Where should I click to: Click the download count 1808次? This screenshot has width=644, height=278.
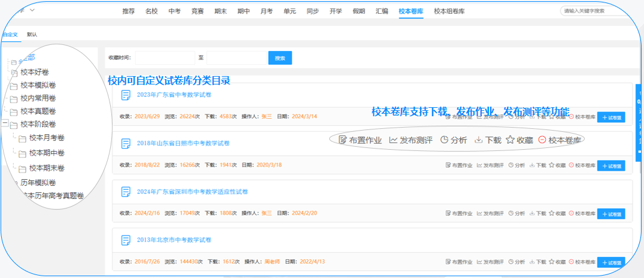229,213
